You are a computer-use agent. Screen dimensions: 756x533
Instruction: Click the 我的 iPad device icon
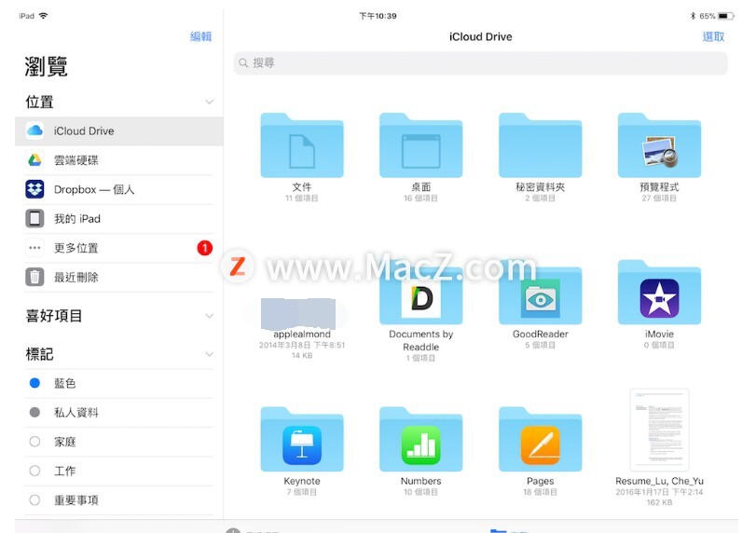[34, 219]
